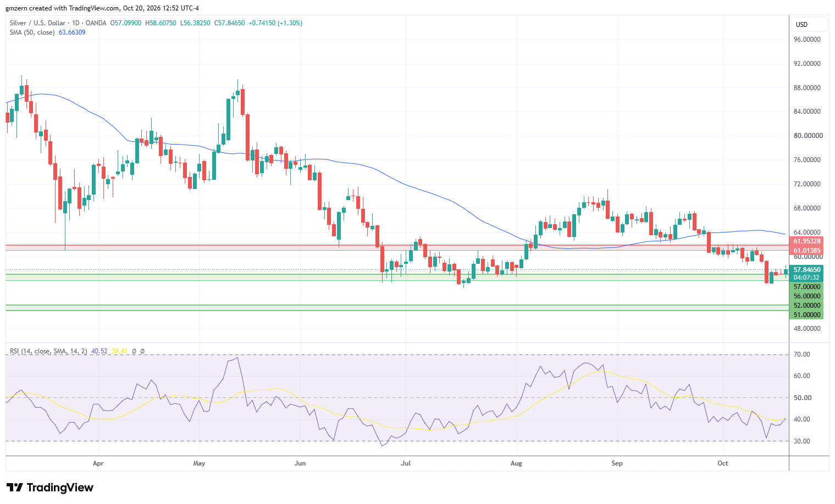
Task: Select the RSI (14, close, SMA, 14, 2) legend
Action: [48, 351]
